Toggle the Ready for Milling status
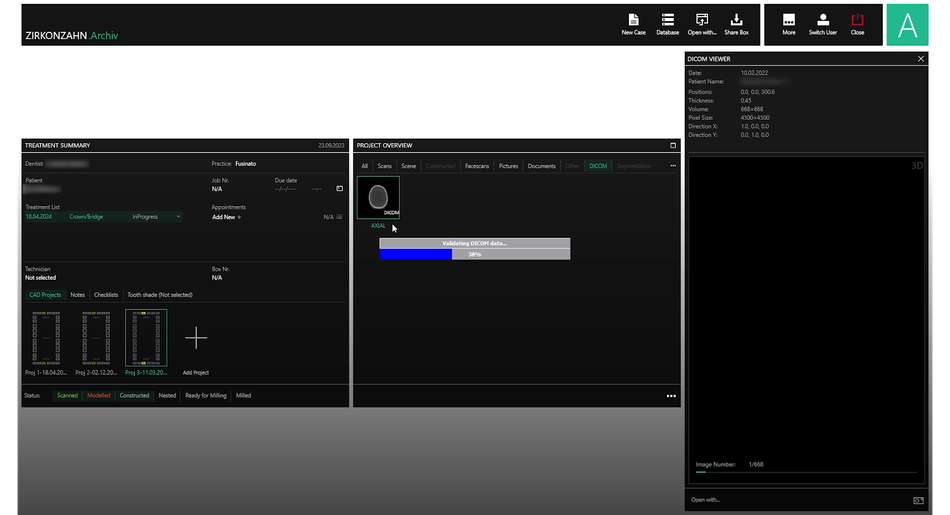This screenshot has width=950, height=515. pyautogui.click(x=207, y=395)
